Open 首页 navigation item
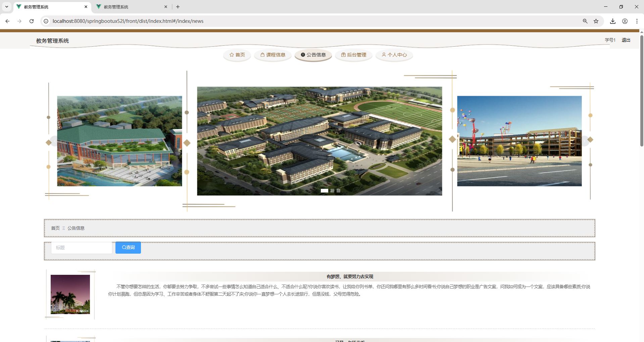644x342 pixels. [x=237, y=55]
